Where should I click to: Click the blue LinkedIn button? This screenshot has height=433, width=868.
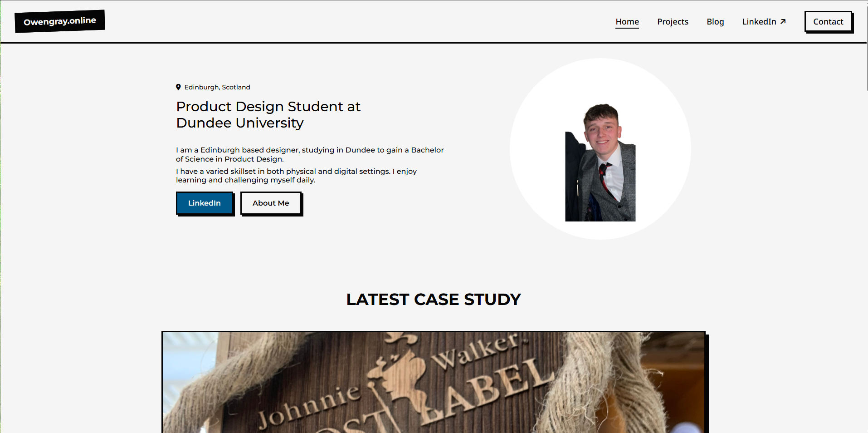(205, 203)
